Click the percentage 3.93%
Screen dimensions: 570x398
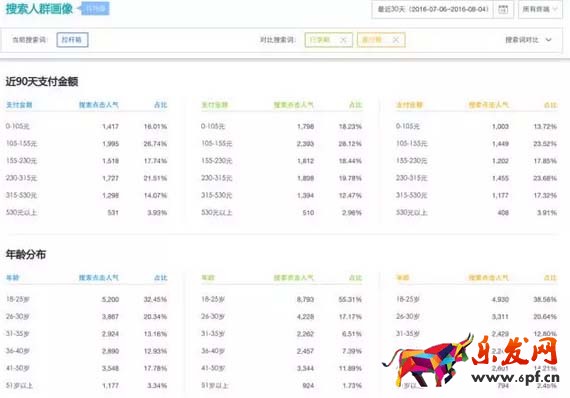point(157,212)
